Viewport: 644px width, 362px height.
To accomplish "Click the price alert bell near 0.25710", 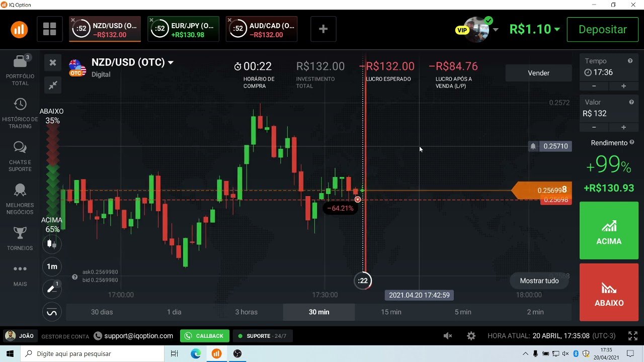I will point(533,146).
